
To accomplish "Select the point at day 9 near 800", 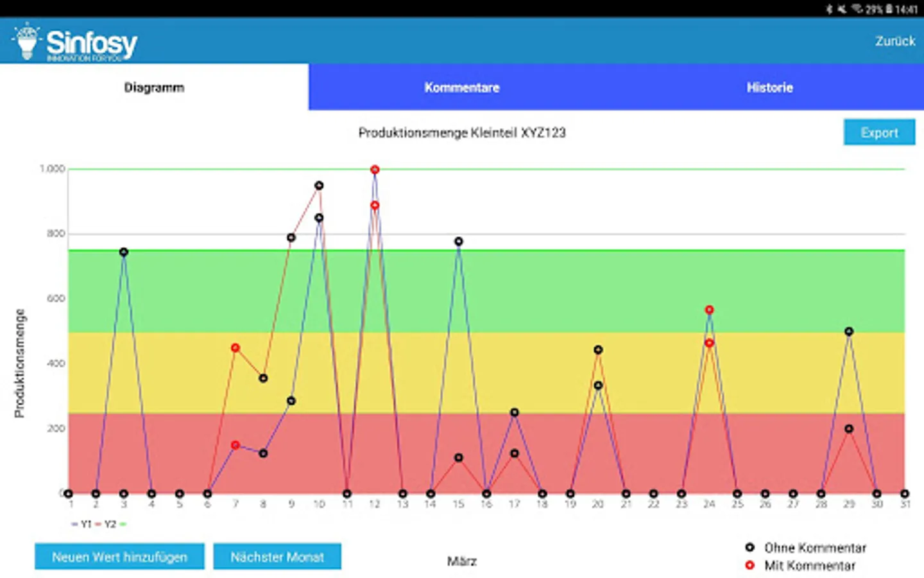I will tap(291, 238).
